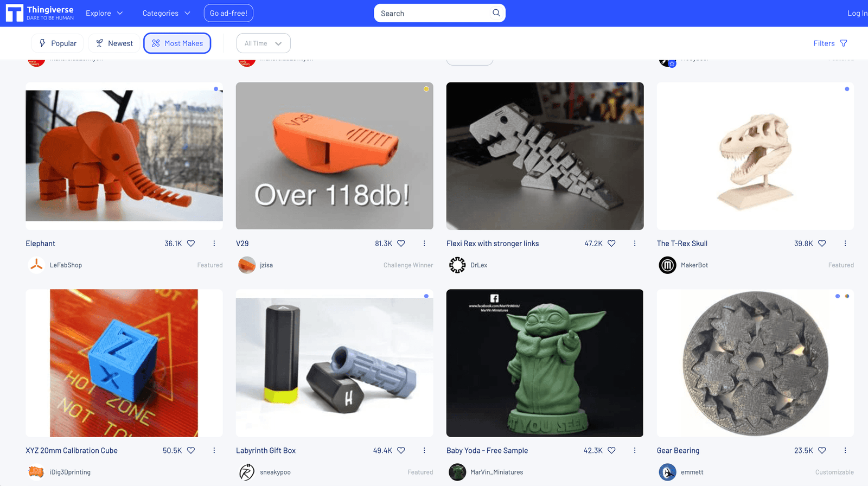Open the blue calibration cube thumbnail
Image resolution: width=868 pixels, height=486 pixels.
(x=124, y=363)
